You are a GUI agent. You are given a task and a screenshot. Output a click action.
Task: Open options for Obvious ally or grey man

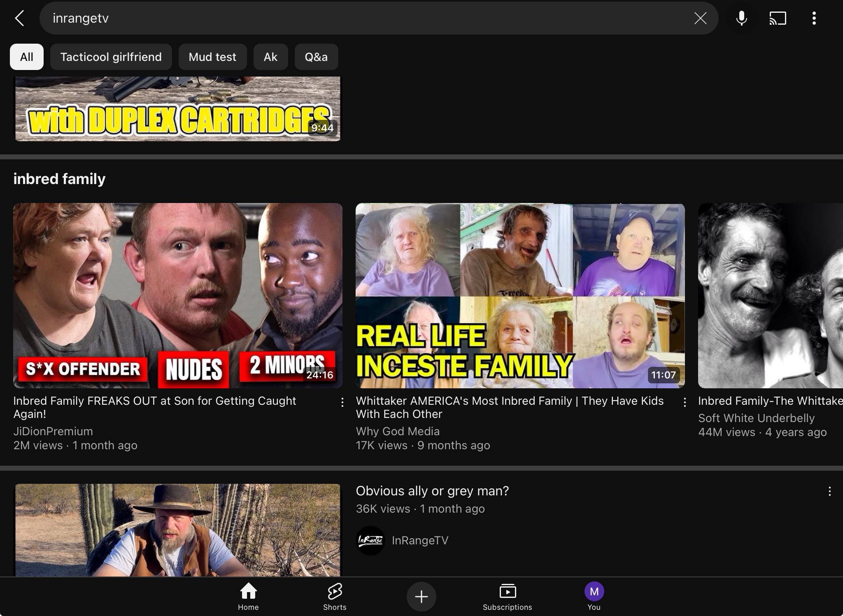click(829, 491)
